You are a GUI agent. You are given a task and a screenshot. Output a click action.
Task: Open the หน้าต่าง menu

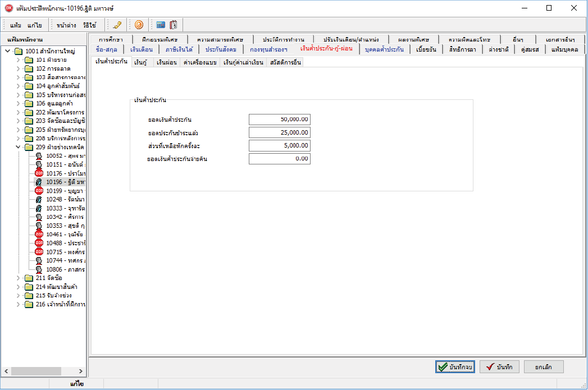(x=66, y=25)
